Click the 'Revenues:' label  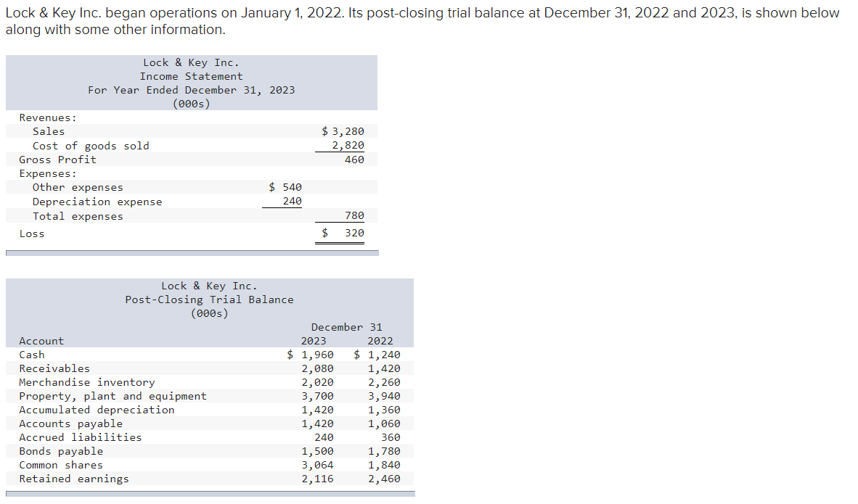(48, 117)
